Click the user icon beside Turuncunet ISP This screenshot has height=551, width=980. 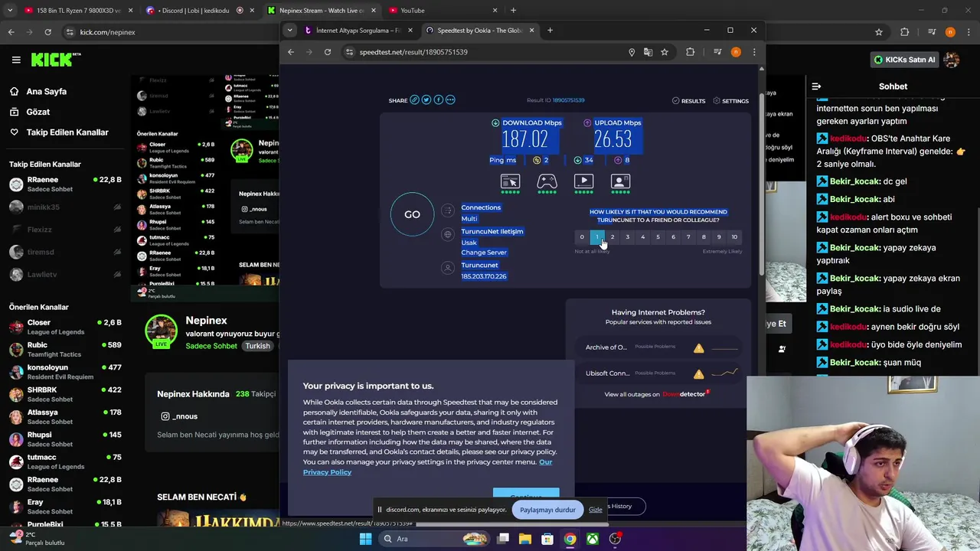pyautogui.click(x=448, y=267)
